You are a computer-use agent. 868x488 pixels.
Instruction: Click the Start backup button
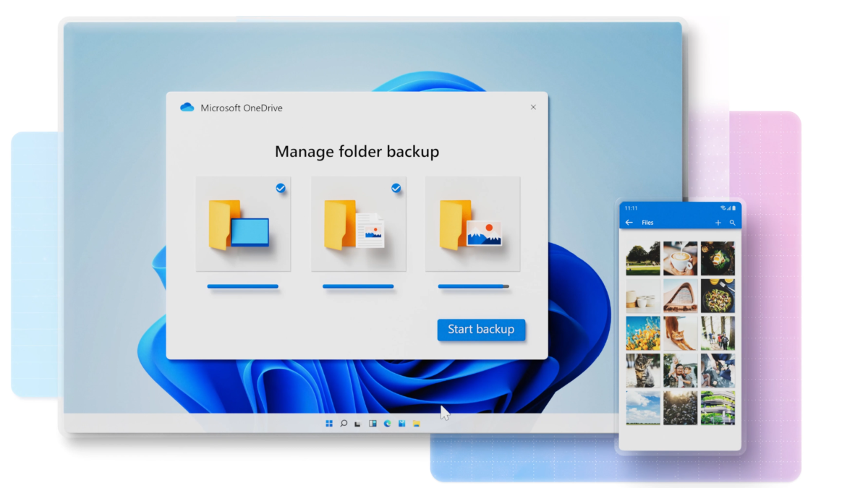[481, 330]
